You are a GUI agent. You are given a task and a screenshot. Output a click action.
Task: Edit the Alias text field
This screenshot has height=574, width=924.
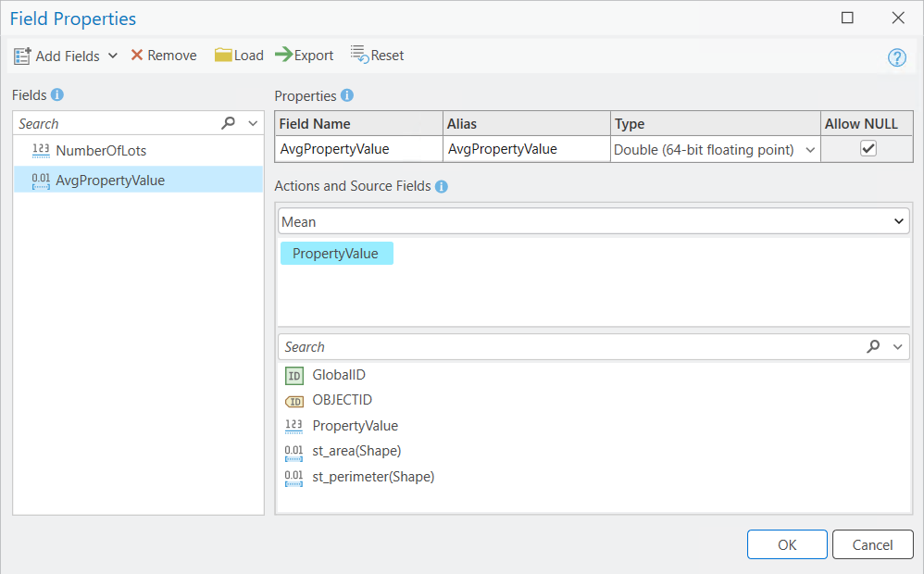point(526,149)
